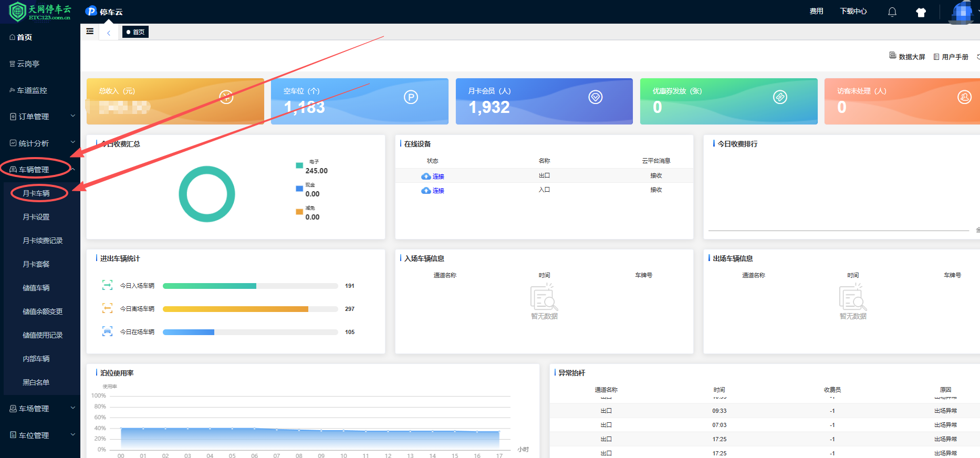Image resolution: width=980 pixels, height=458 pixels.
Task: Click the 245.00 电子 amount value
Action: [317, 171]
